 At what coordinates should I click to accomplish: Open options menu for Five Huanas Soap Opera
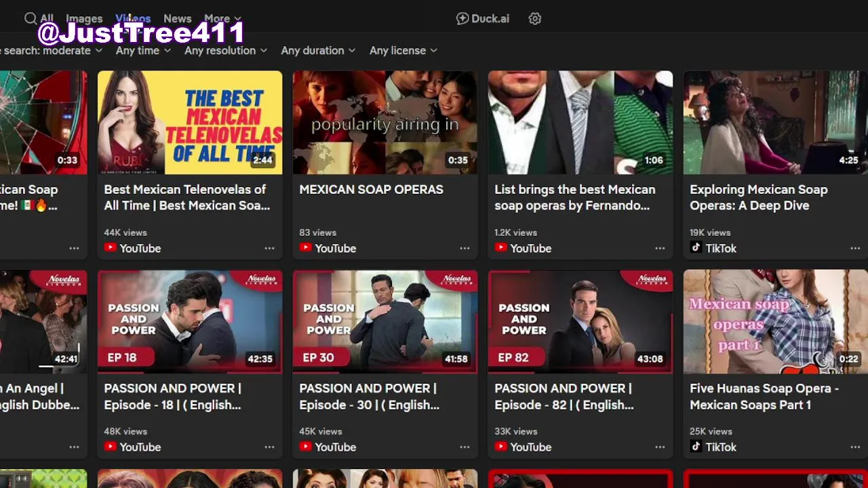tap(855, 447)
